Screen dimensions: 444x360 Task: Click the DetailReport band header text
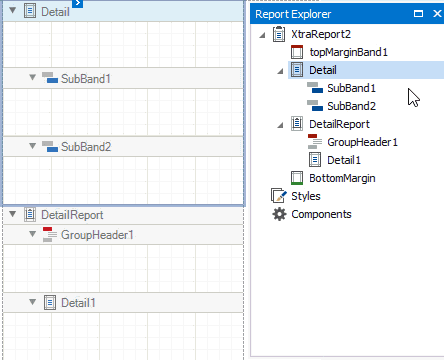[x=72, y=215]
